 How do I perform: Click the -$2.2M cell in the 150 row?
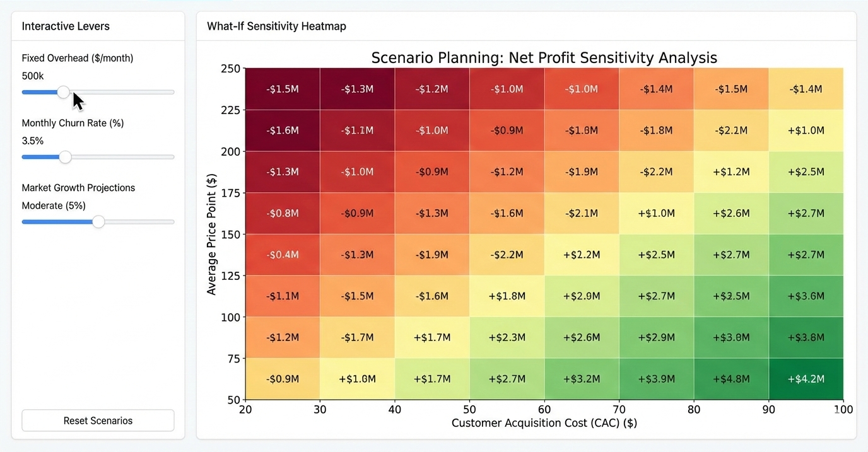tap(506, 255)
